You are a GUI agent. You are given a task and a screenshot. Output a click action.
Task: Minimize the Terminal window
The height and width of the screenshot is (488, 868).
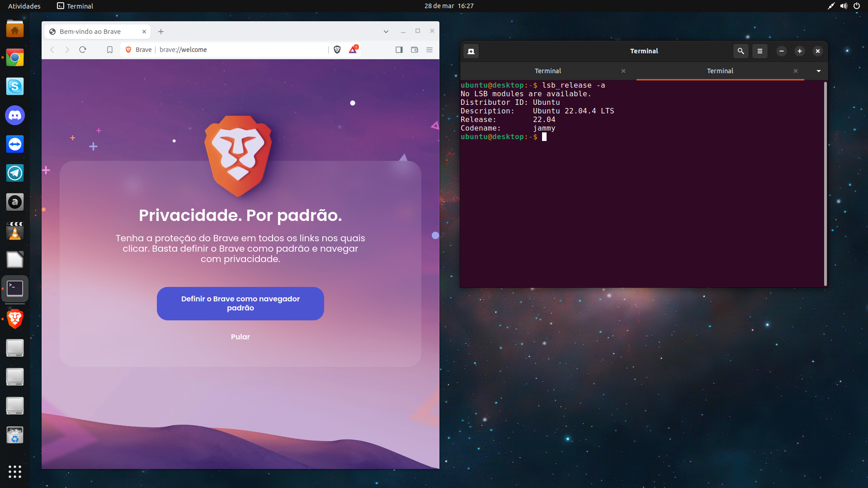tap(782, 51)
